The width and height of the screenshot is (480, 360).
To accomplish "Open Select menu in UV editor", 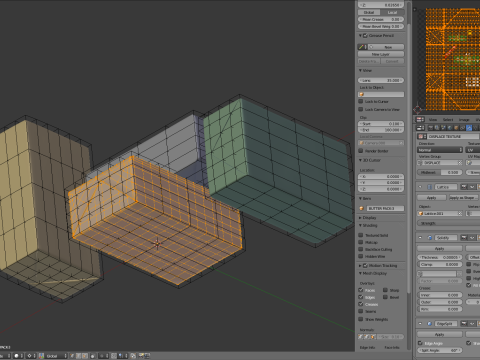I will [x=448, y=119].
